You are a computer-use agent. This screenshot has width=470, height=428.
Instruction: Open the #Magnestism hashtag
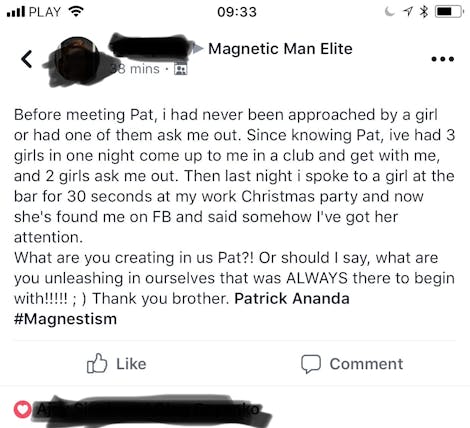pos(65,319)
